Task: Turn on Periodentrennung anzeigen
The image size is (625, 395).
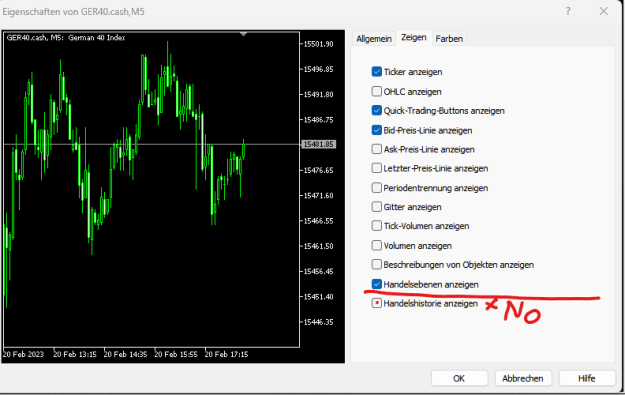Action: pos(376,188)
